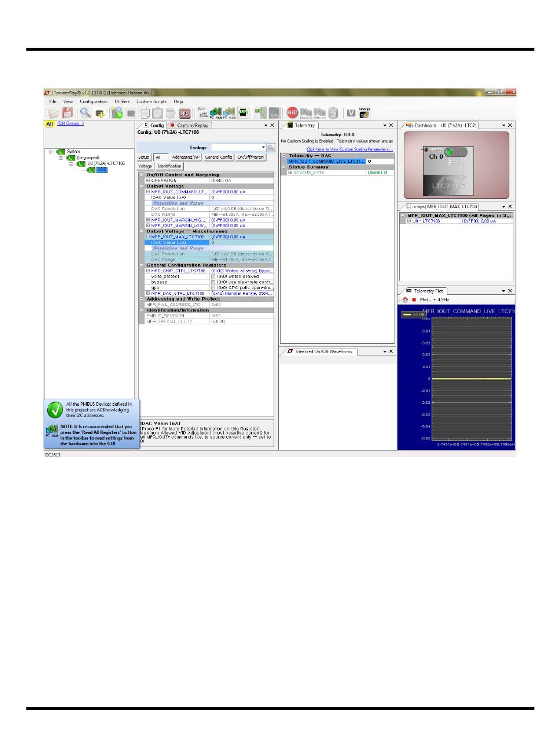Click the first PC-RAM transfer icon
The image size is (560, 736).
[x=216, y=113]
